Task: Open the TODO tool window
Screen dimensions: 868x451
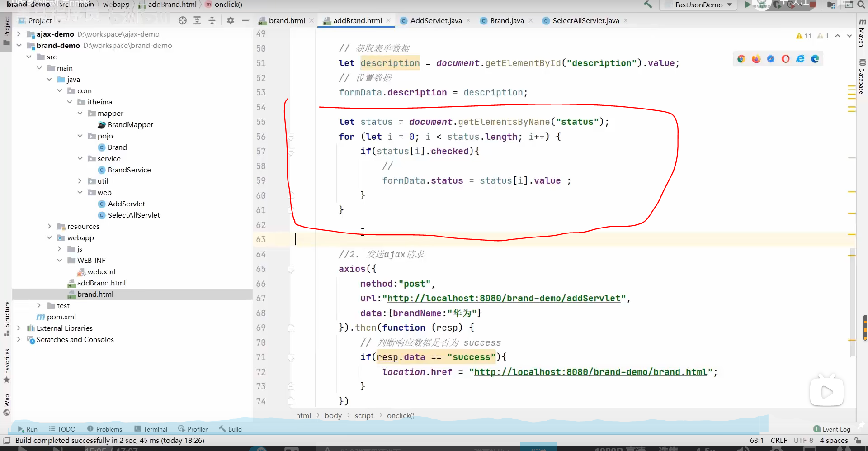Action: 62,429
